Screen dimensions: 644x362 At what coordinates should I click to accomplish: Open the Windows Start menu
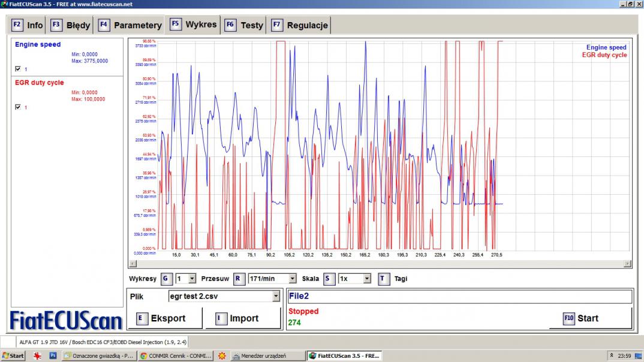13,355
